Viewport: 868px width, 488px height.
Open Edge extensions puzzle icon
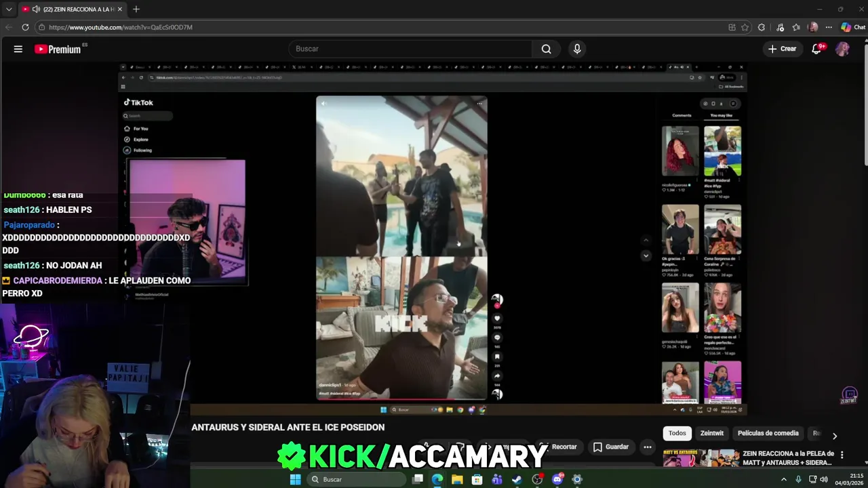(x=762, y=27)
